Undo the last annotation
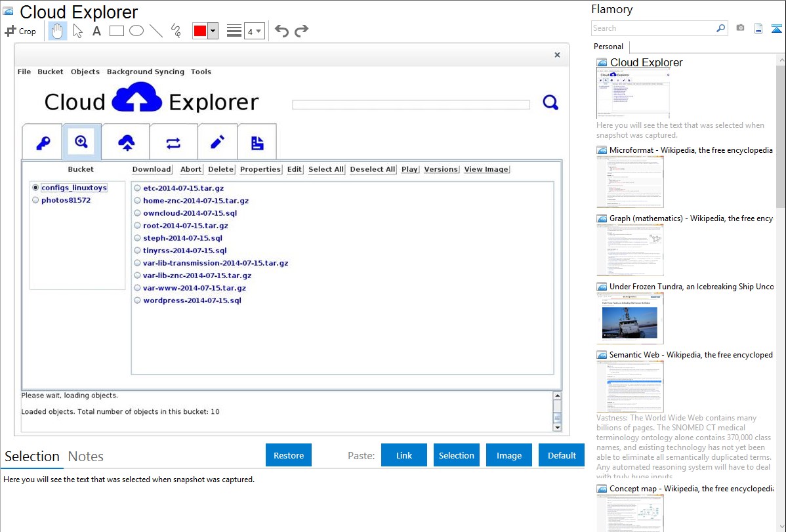 [x=281, y=31]
